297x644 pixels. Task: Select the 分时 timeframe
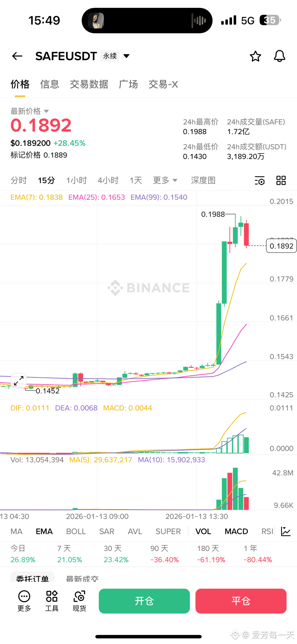click(x=19, y=180)
